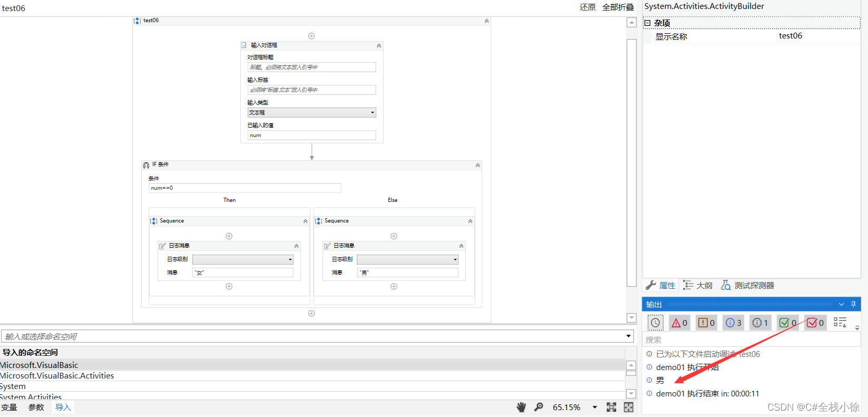Select output log entry 男
The height and width of the screenshot is (417, 868).
click(660, 380)
